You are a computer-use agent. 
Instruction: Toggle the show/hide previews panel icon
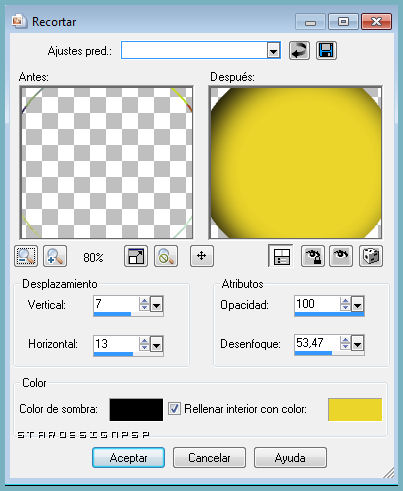point(281,256)
